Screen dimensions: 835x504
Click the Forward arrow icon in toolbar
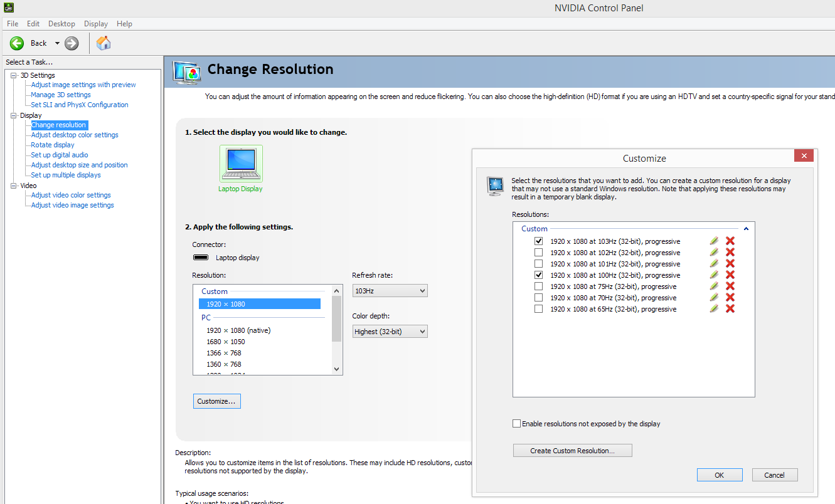(x=72, y=43)
